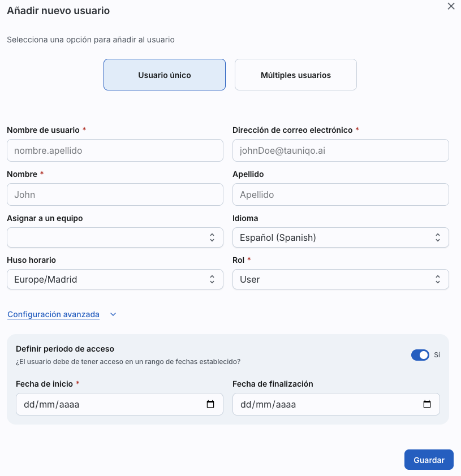Click the Nombre de usuario field
Screen dimensions: 461x476
[115, 150]
